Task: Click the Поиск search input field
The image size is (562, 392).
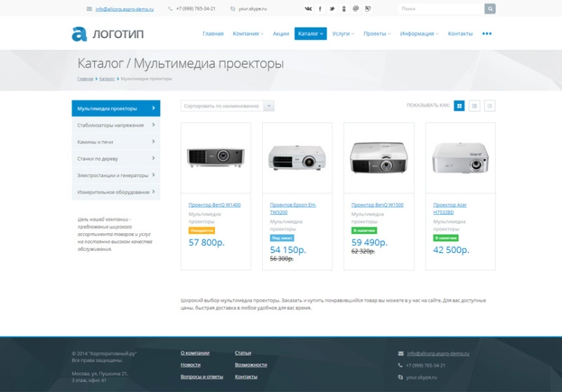Action: tap(441, 8)
